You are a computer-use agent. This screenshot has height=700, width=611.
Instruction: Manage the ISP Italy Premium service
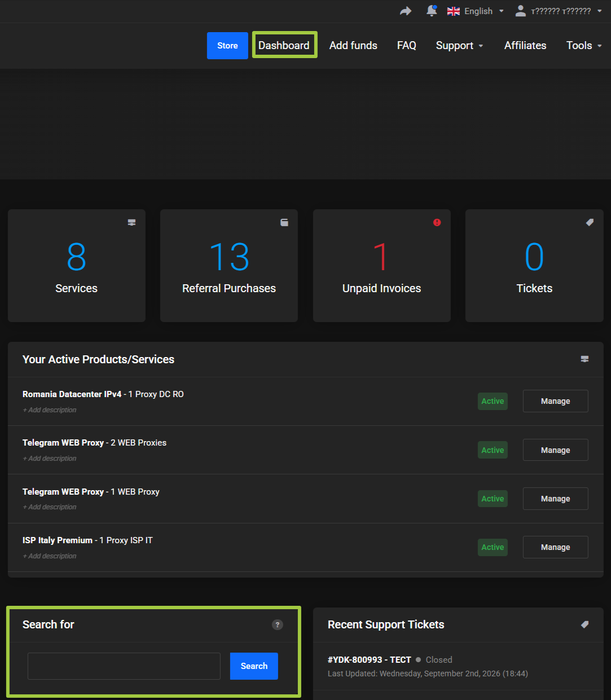pos(555,547)
